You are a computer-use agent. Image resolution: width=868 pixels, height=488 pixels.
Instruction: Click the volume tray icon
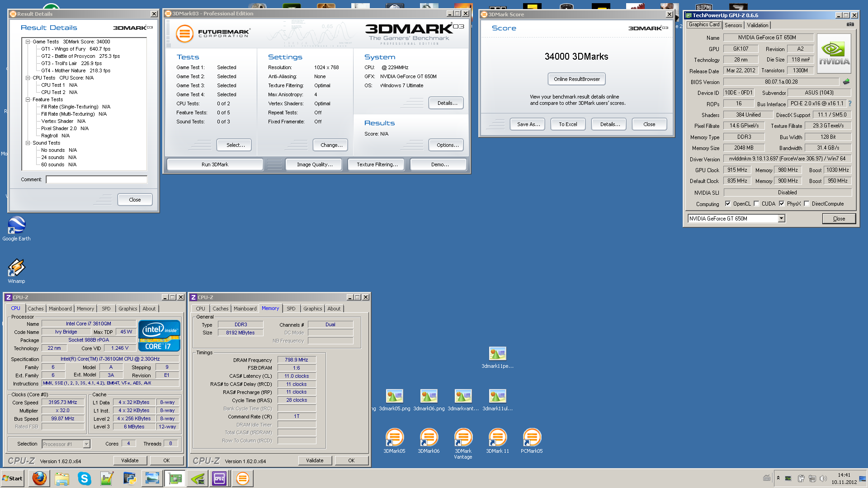click(823, 478)
